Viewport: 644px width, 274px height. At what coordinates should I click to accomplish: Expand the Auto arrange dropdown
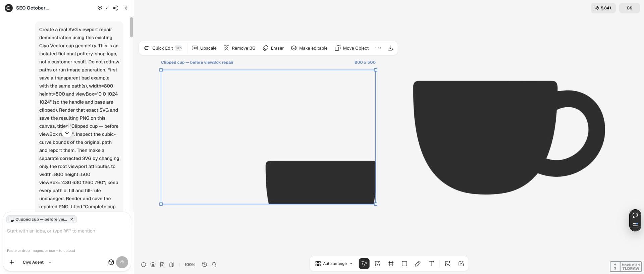coord(334,264)
